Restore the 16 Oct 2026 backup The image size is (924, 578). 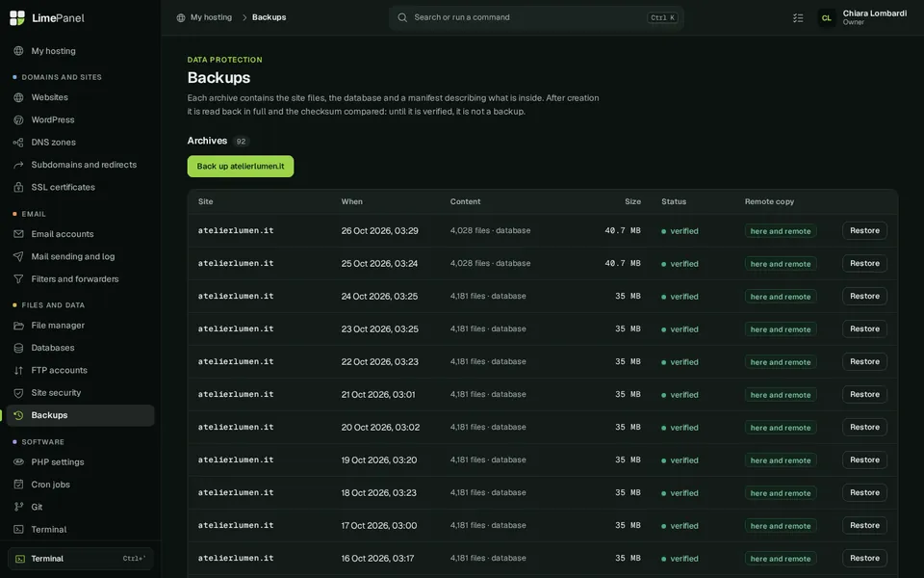(x=864, y=558)
